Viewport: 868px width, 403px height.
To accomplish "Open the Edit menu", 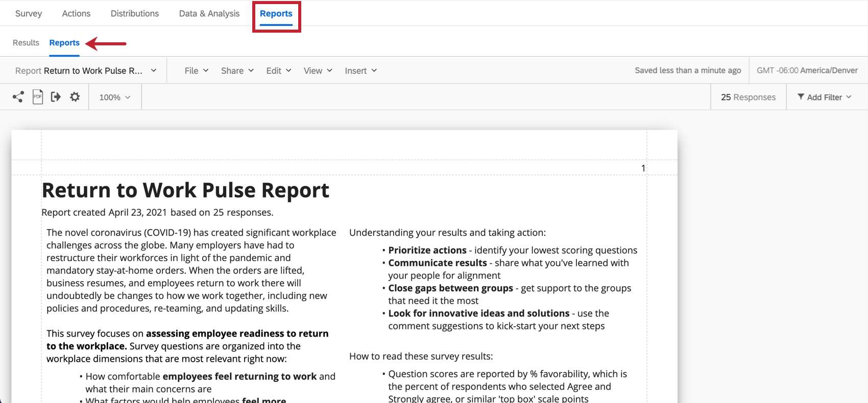I will 279,71.
